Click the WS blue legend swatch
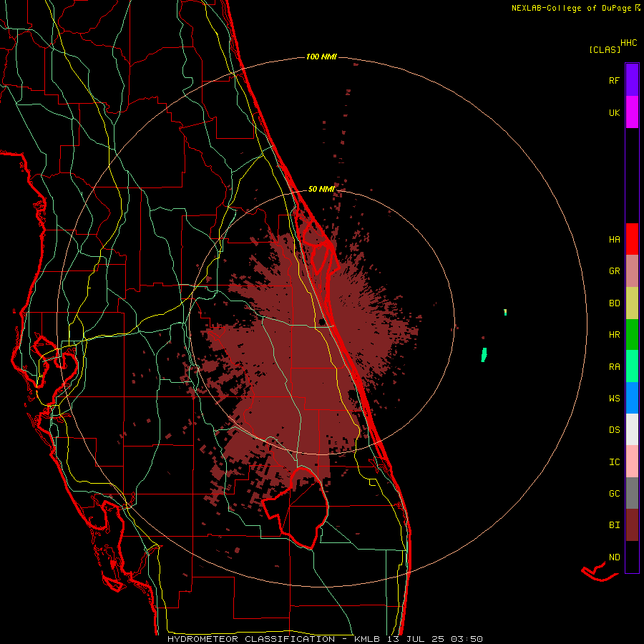644x644 pixels. click(632, 398)
